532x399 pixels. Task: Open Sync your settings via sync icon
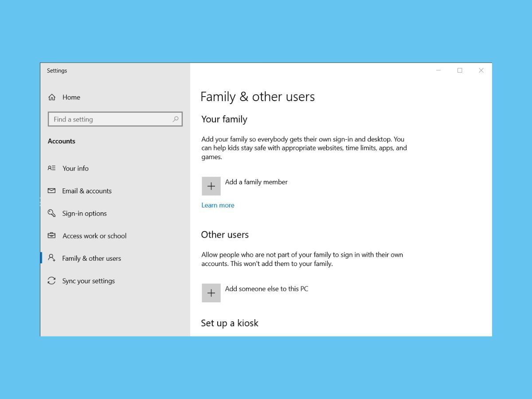click(52, 281)
